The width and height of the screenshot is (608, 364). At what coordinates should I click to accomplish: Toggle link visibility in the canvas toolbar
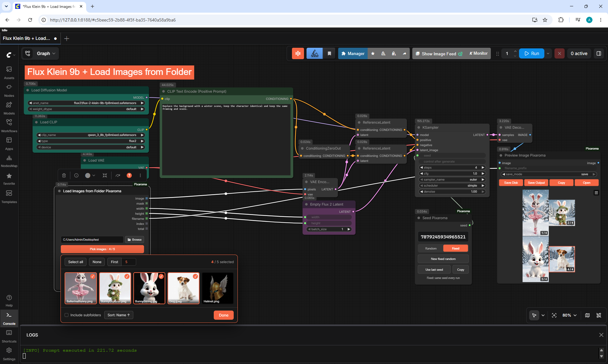point(599,315)
